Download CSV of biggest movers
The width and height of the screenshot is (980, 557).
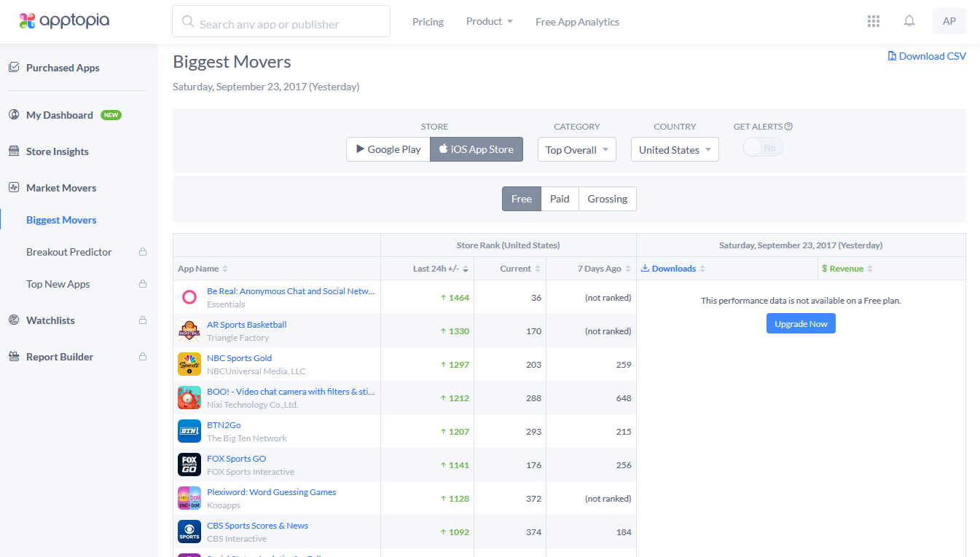click(927, 56)
